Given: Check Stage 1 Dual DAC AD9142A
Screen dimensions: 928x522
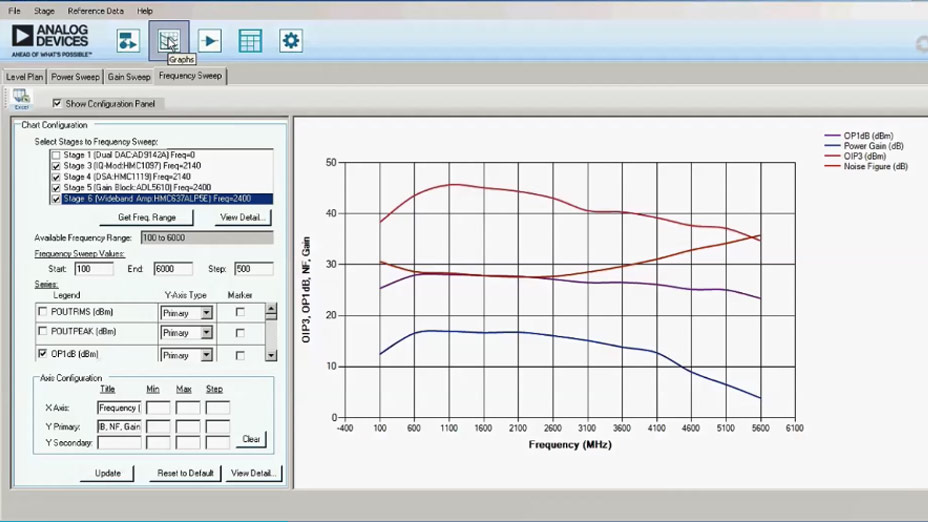Looking at the screenshot, I should click(56, 155).
